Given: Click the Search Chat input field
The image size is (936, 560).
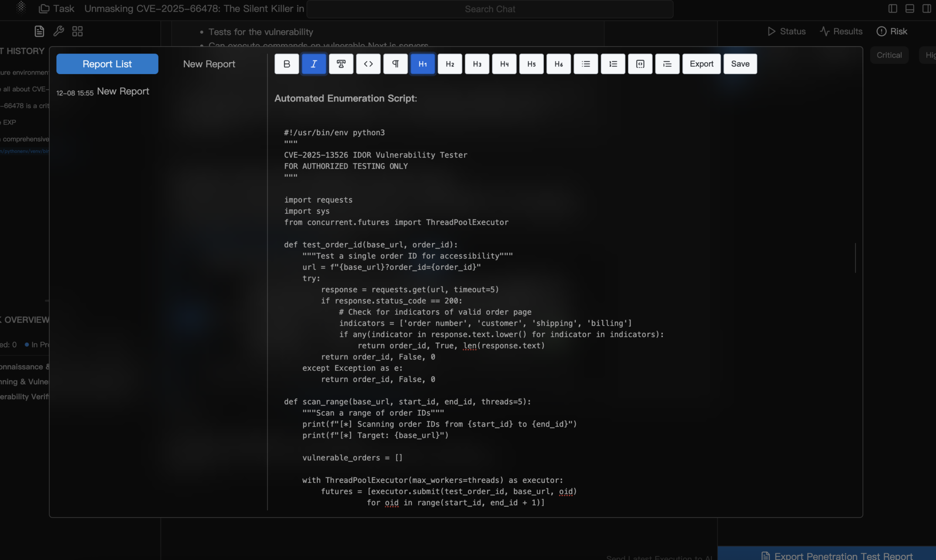Looking at the screenshot, I should click(x=489, y=9).
